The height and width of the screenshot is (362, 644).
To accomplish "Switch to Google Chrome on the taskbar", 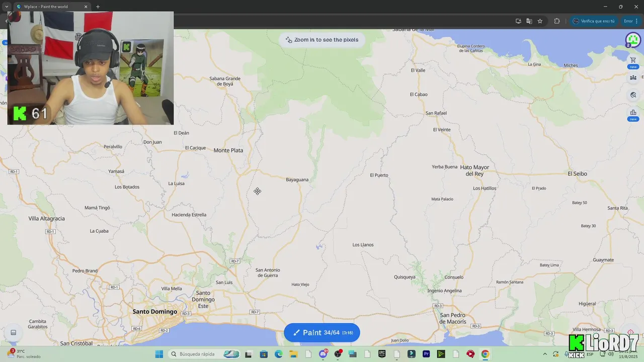I will point(485,354).
